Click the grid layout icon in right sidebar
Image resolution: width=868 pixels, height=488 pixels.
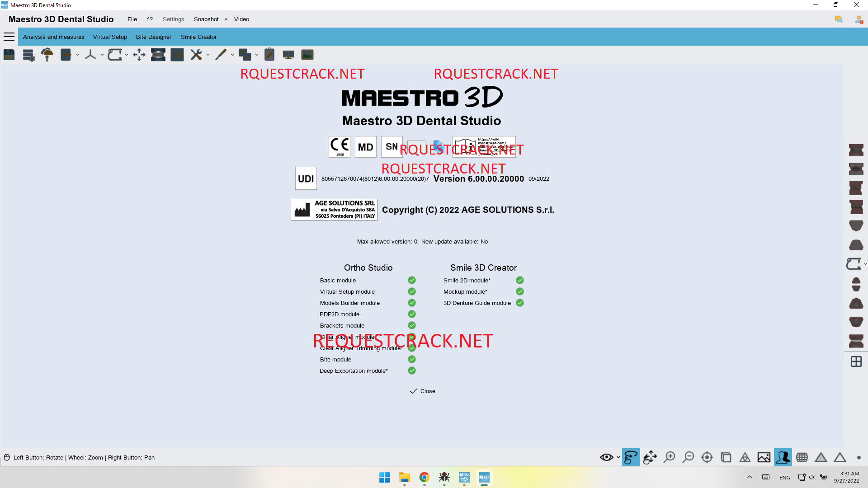point(856,361)
